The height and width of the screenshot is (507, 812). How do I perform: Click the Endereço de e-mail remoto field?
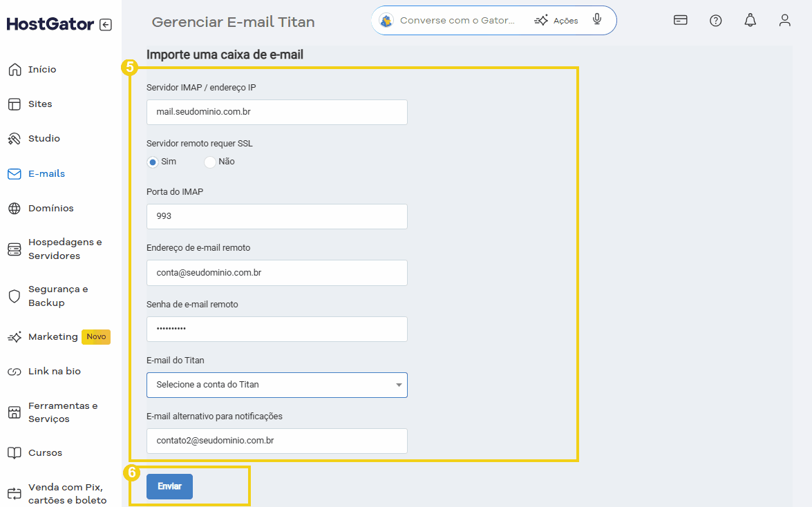coord(277,273)
